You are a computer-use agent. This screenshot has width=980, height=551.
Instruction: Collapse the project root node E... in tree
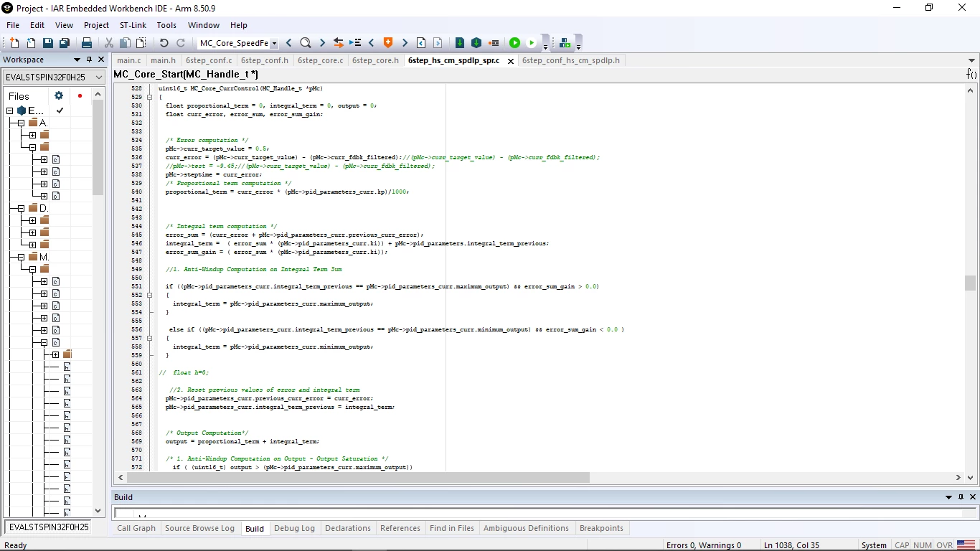click(x=10, y=110)
